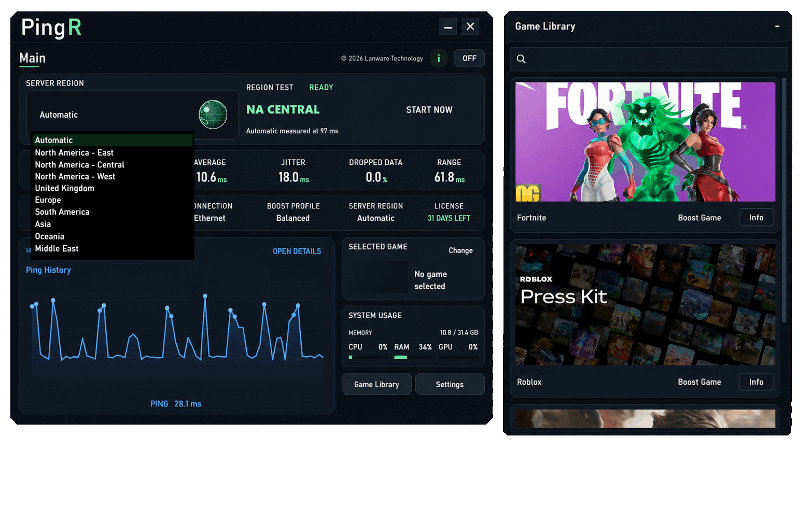Open Info for Fortnite
This screenshot has width=812, height=521.
[756, 218]
